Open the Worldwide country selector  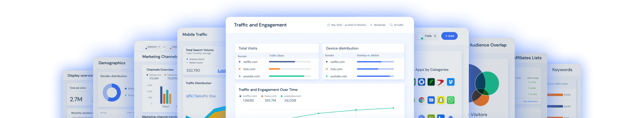pyautogui.click(x=379, y=25)
